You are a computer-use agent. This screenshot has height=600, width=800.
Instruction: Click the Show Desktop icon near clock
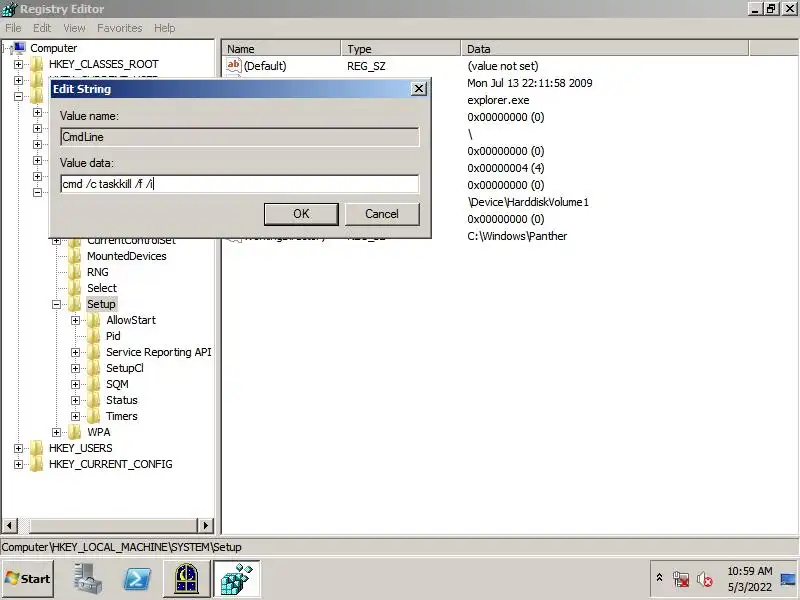point(788,579)
